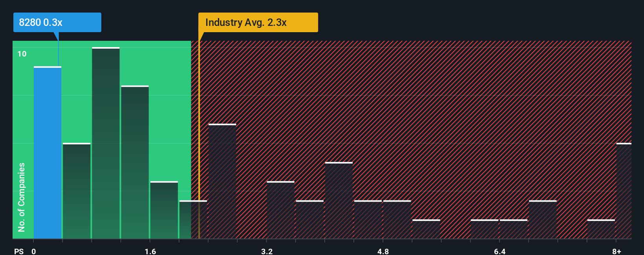The height and width of the screenshot is (255, 644).
Task: Click the dark green bar left of 1.6 tick
Action: pos(135,162)
